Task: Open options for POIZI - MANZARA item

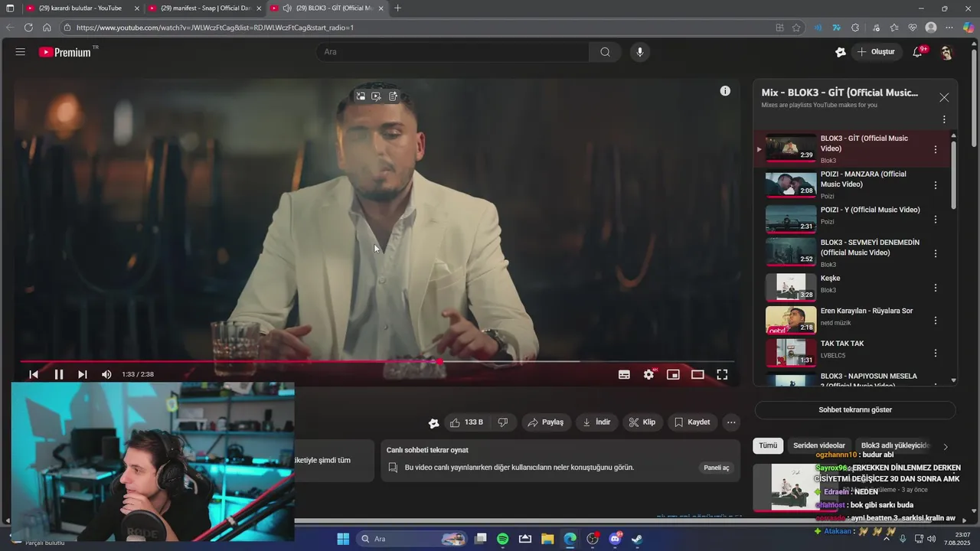Action: click(x=936, y=185)
